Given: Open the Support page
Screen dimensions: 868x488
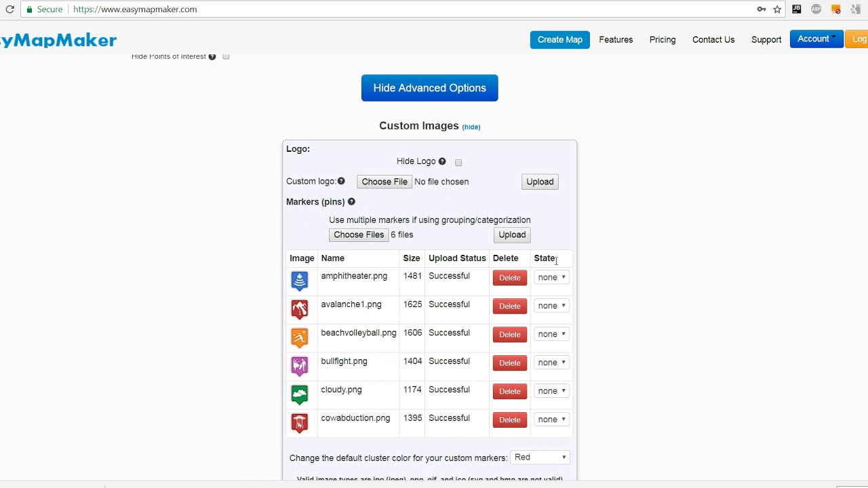Looking at the screenshot, I should coord(766,40).
